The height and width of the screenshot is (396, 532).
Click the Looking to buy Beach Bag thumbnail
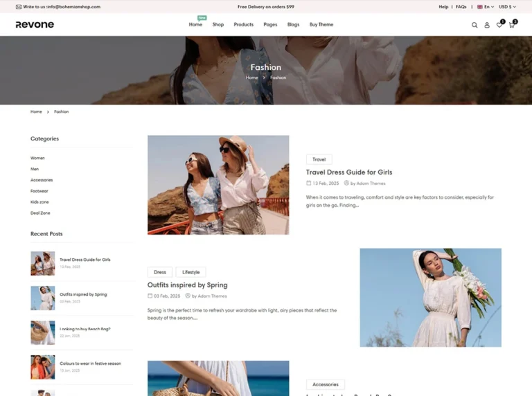click(x=43, y=332)
